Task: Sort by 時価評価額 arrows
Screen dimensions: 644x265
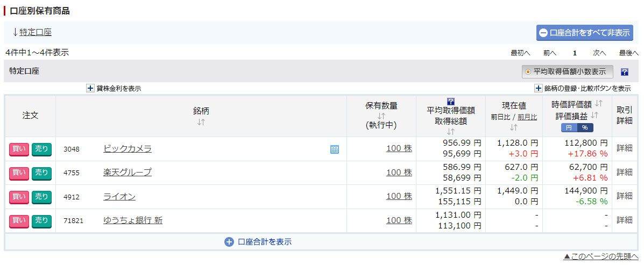Action: [x=599, y=103]
